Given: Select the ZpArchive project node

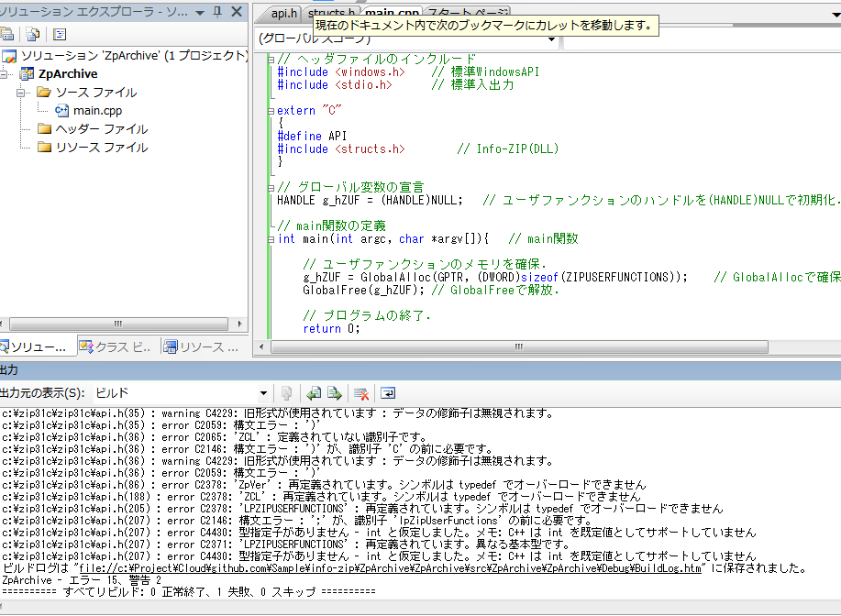Looking at the screenshot, I should (x=68, y=73).
